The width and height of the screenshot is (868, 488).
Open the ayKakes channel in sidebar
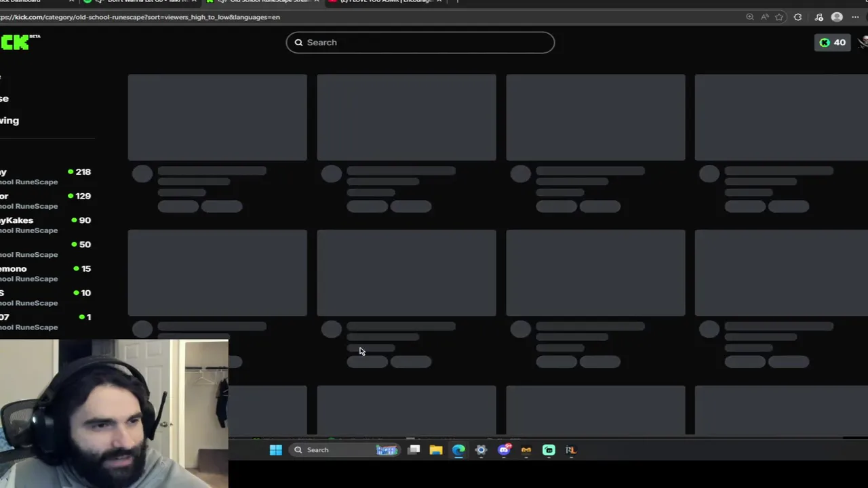(x=46, y=225)
